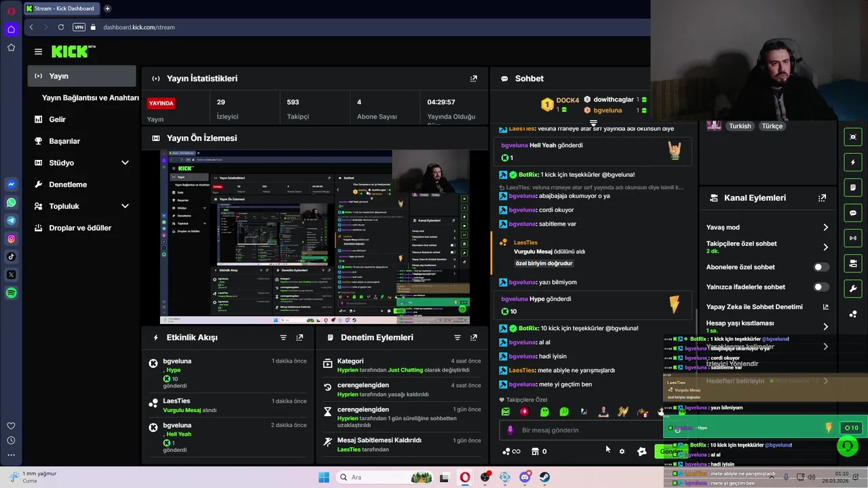Insert the red gem emote

point(524,411)
